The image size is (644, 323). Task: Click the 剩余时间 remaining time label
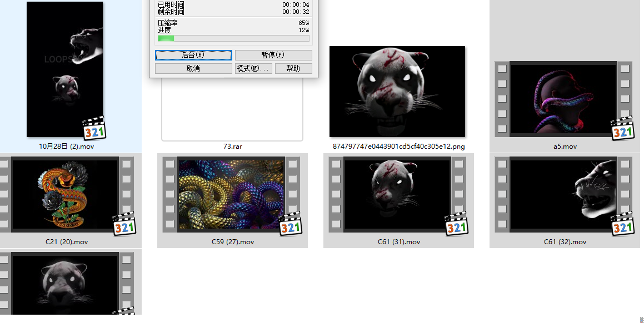click(x=171, y=12)
